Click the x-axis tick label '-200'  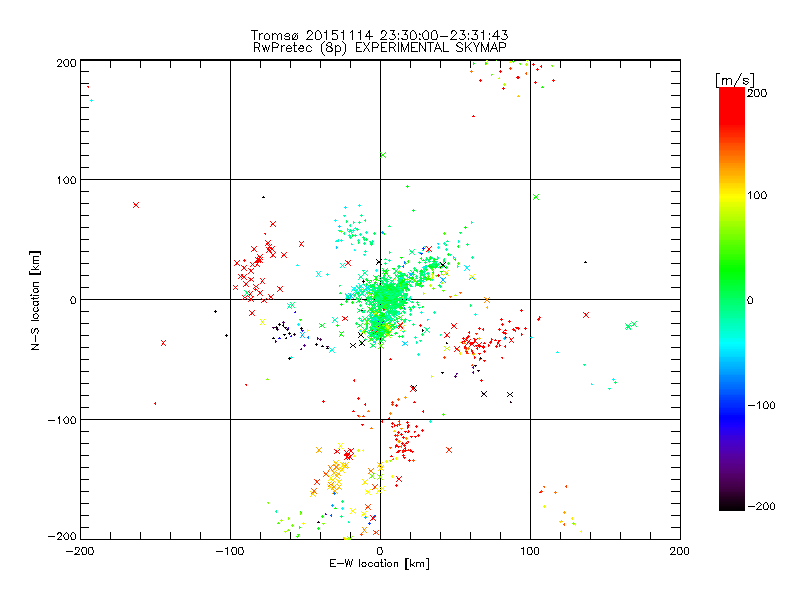(80, 551)
